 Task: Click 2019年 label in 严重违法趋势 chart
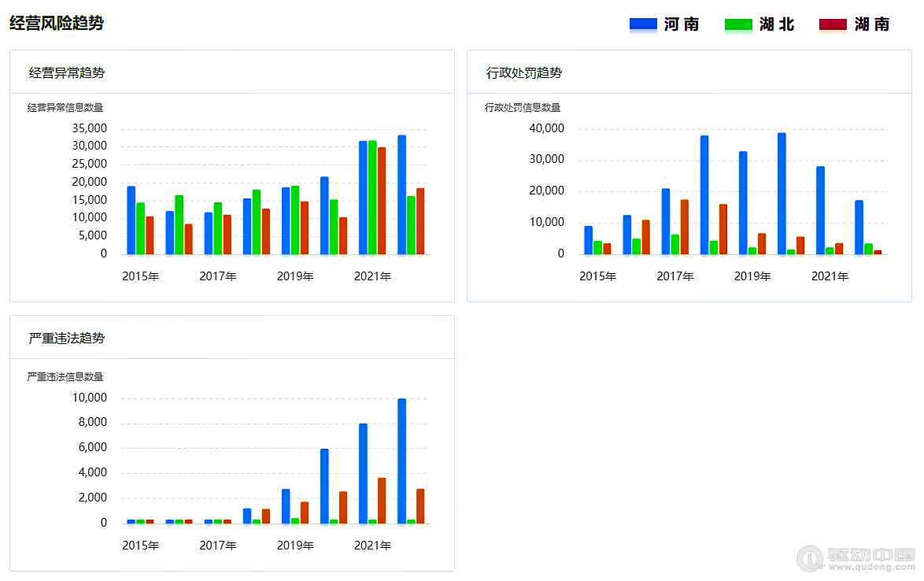click(295, 546)
